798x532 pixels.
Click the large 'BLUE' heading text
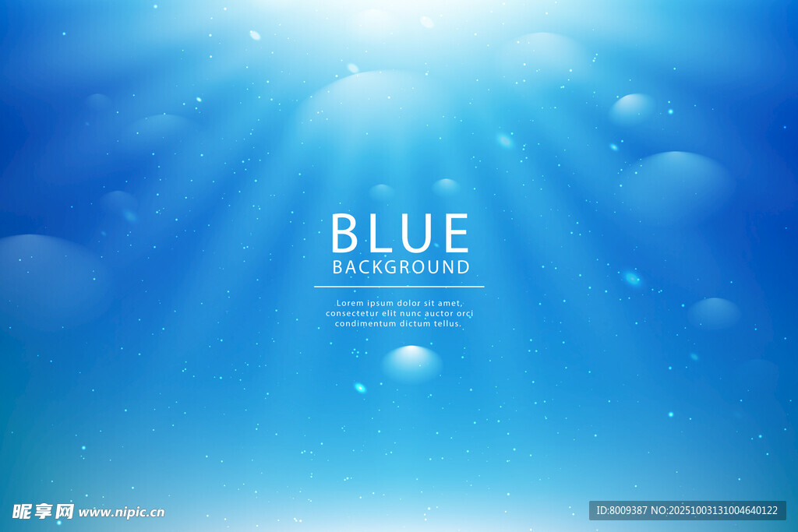pyautogui.click(x=400, y=233)
